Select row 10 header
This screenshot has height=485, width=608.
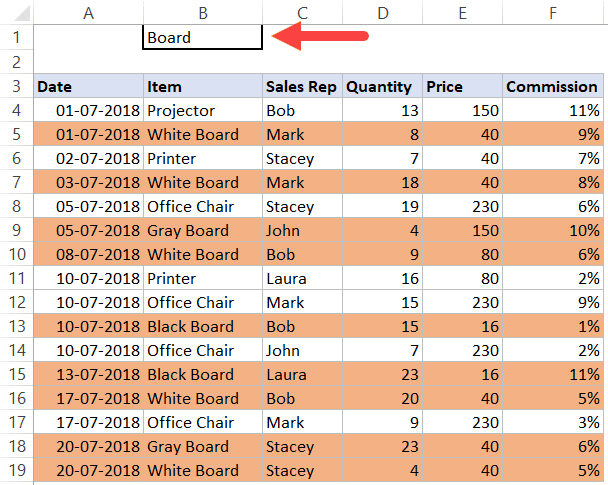pyautogui.click(x=16, y=254)
